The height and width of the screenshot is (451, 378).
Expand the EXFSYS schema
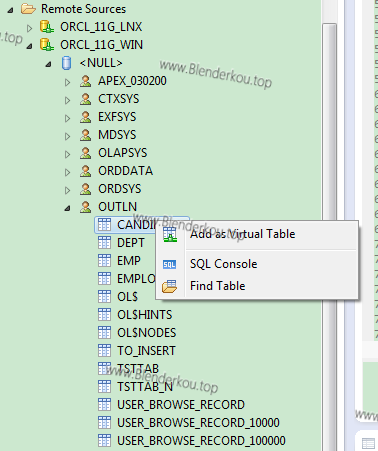(x=67, y=118)
